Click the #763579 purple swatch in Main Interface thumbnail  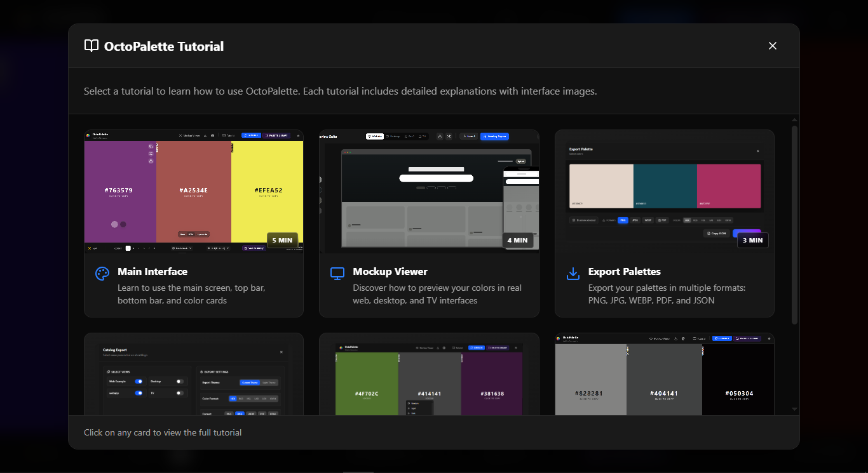(120, 192)
